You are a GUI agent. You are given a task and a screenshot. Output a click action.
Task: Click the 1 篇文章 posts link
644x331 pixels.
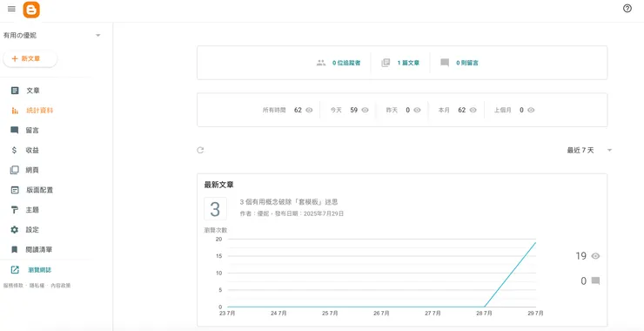[408, 63]
